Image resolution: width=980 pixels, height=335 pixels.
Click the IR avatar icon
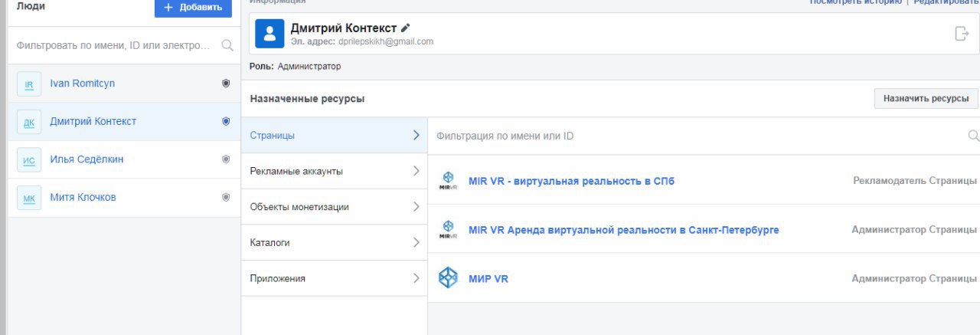pos(29,84)
